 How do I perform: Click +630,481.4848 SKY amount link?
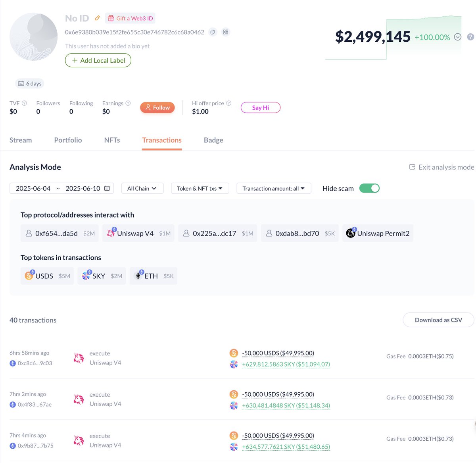point(286,405)
